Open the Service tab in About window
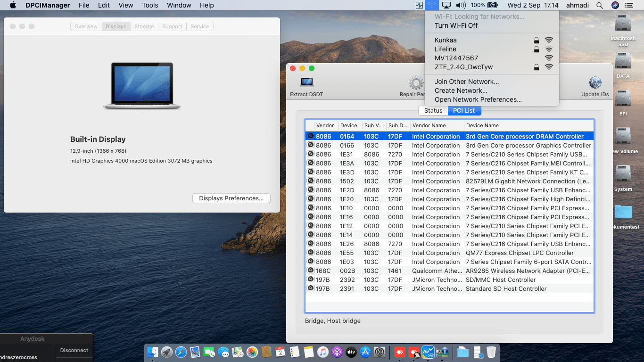The width and height of the screenshot is (644, 362). pyautogui.click(x=200, y=26)
